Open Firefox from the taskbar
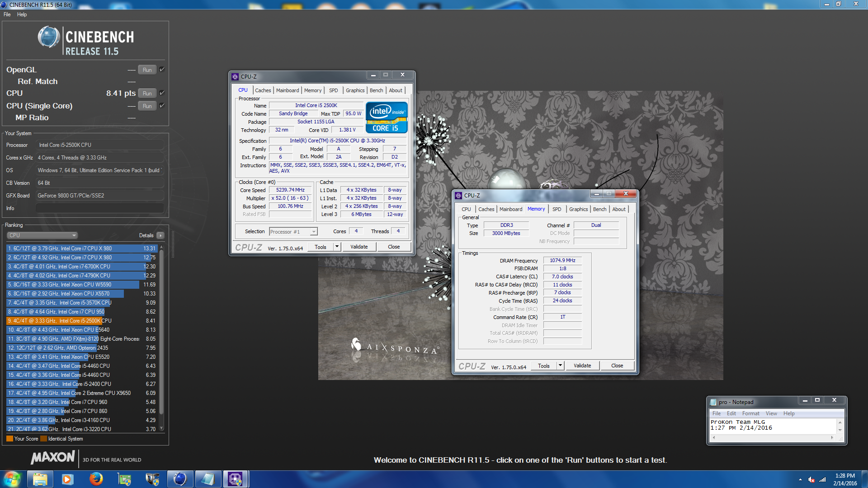868x488 pixels. (x=96, y=479)
